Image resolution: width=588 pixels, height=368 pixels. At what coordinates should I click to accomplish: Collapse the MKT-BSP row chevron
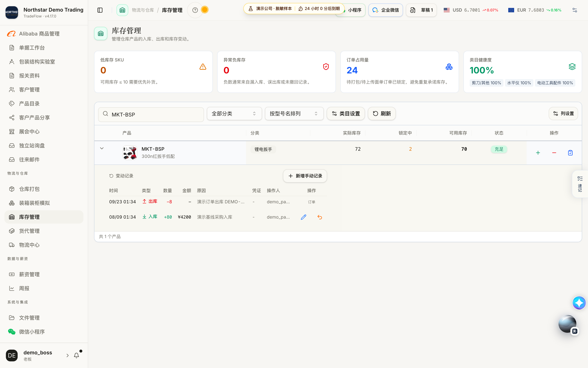tap(102, 148)
